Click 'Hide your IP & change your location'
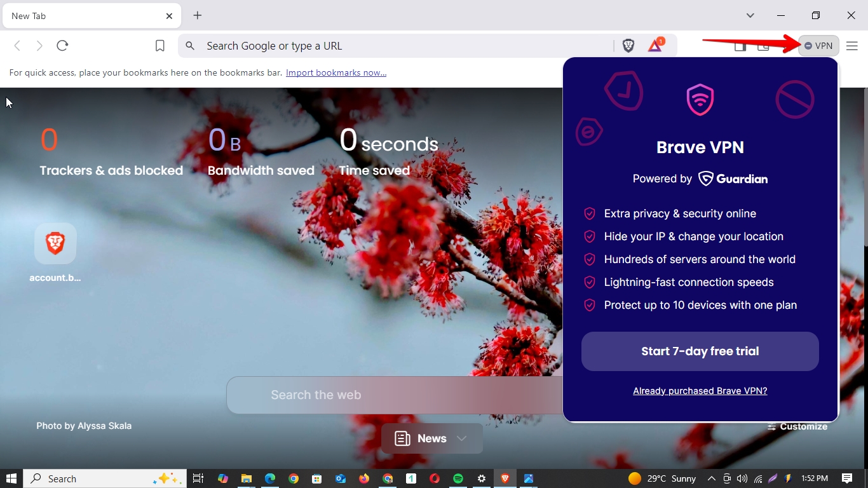Image resolution: width=868 pixels, height=488 pixels. pos(694,236)
